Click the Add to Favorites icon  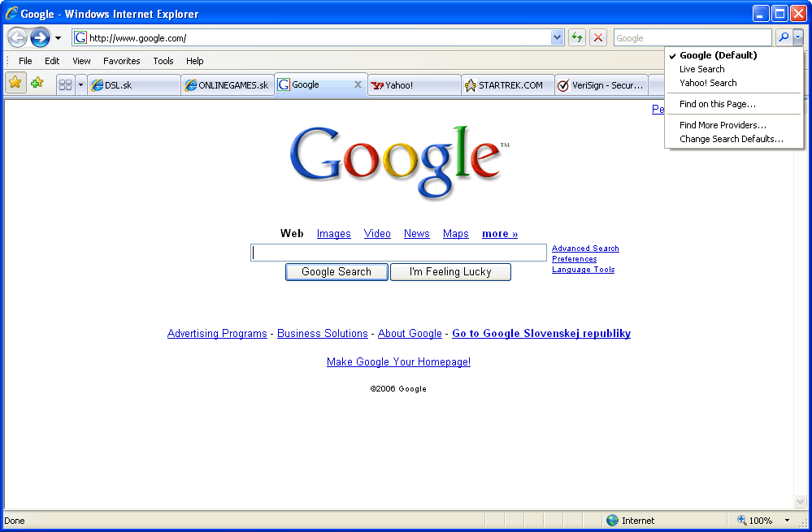tap(37, 82)
